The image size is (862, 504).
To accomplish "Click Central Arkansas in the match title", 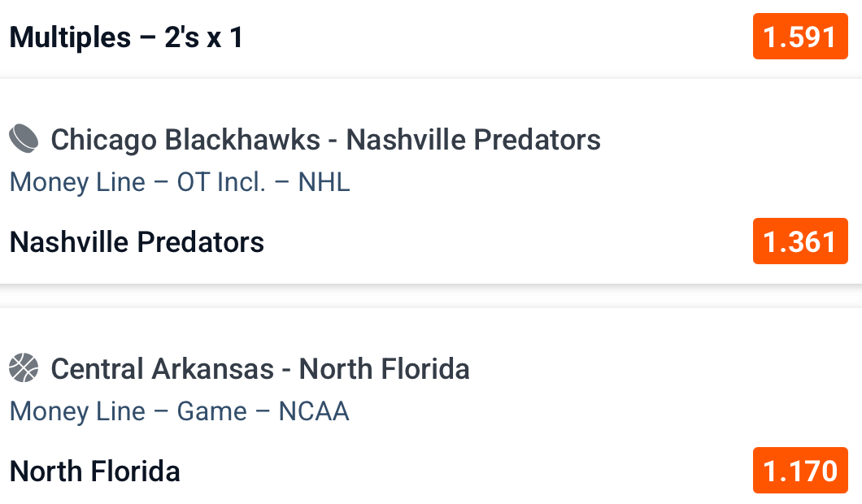I will click(162, 369).
